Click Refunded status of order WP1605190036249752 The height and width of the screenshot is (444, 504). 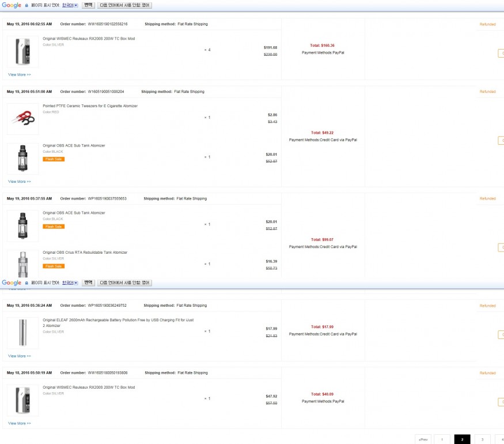pyautogui.click(x=488, y=306)
